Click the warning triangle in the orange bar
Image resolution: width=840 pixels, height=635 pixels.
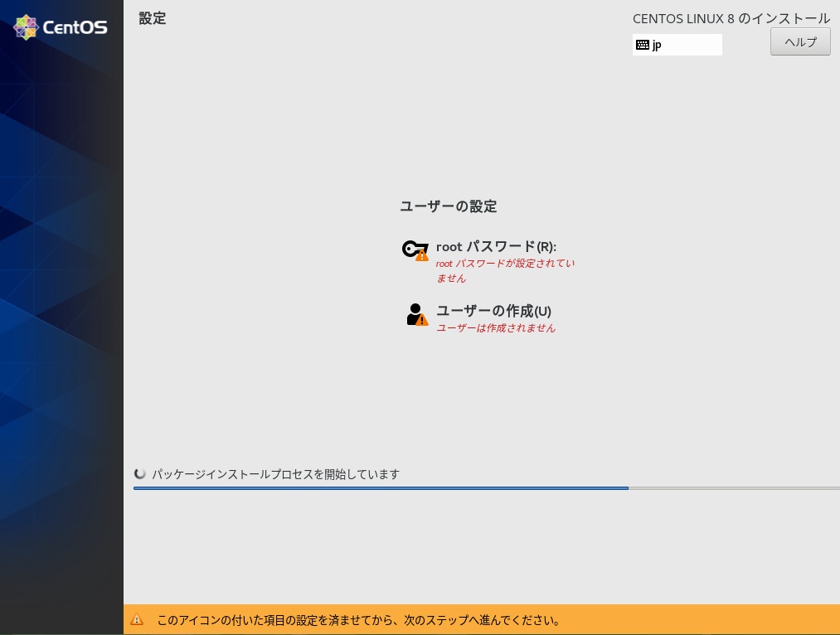(x=137, y=619)
